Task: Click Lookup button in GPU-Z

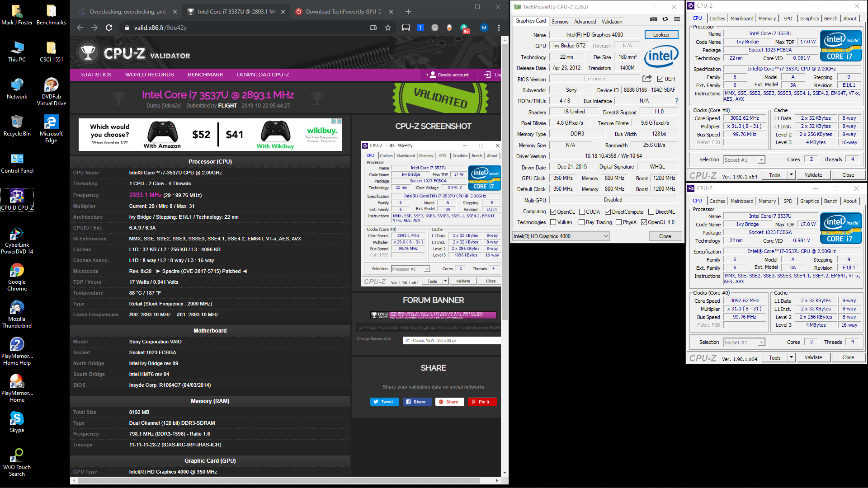Action: pyautogui.click(x=661, y=35)
